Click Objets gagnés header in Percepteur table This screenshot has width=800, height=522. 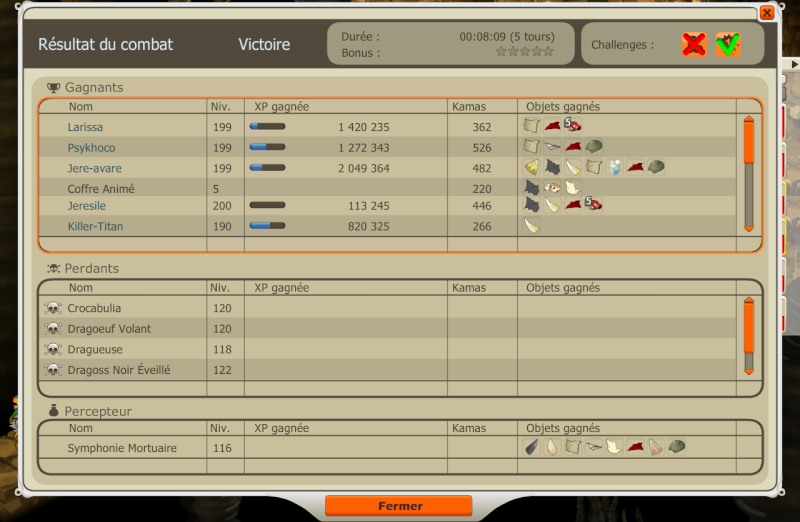pyautogui.click(x=563, y=428)
